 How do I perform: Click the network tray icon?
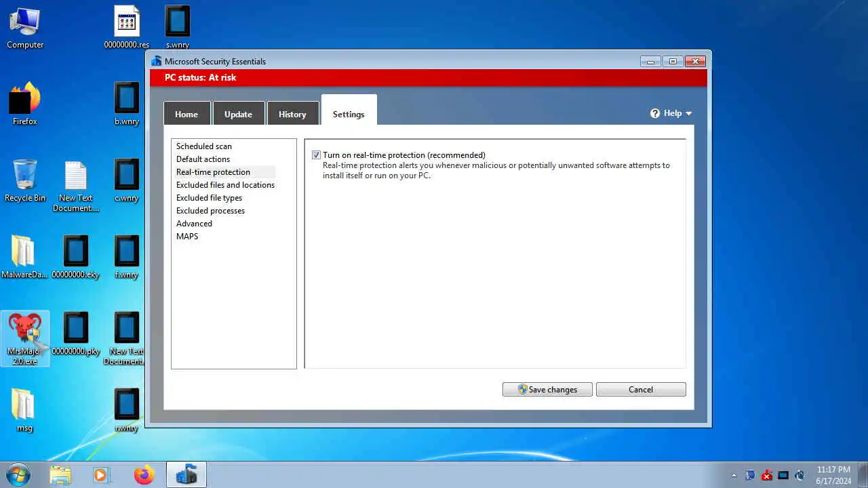tap(783, 475)
